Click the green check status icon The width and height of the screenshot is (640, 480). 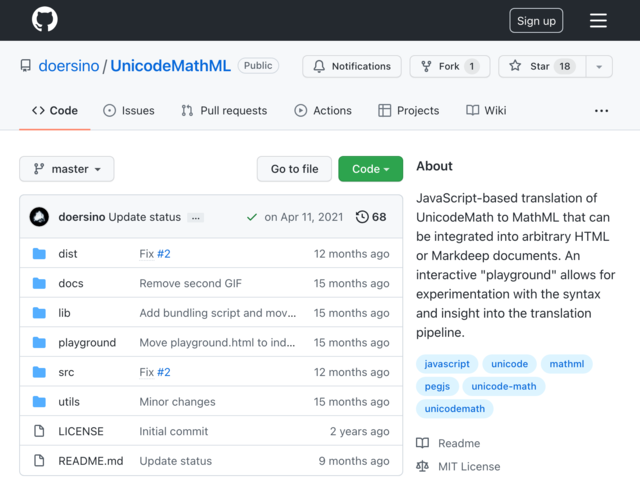tap(252, 217)
